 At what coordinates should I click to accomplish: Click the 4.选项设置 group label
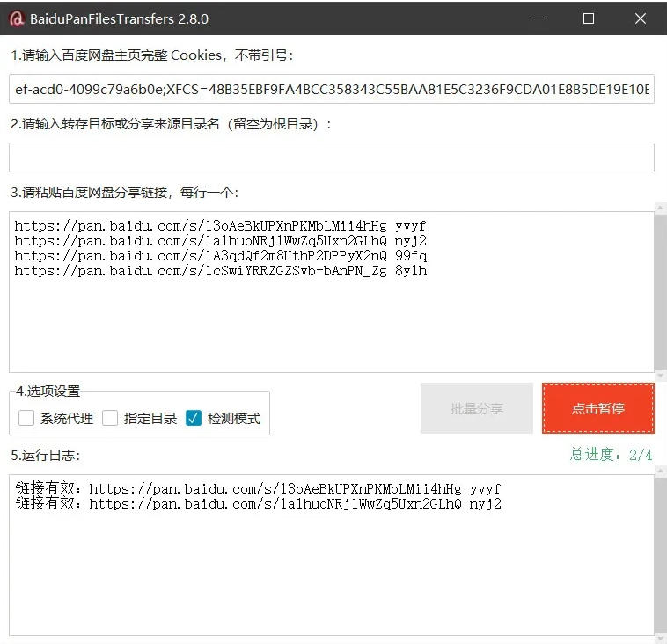coord(48,391)
